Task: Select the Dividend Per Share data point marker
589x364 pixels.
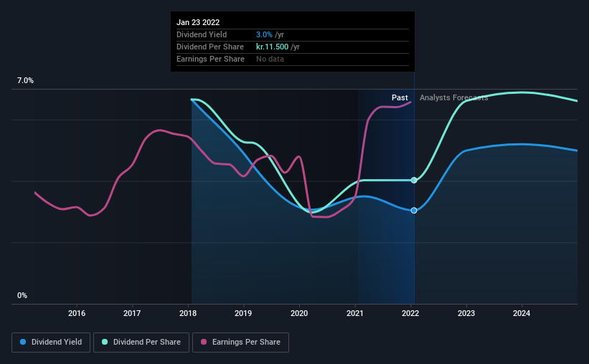Action: tap(414, 181)
